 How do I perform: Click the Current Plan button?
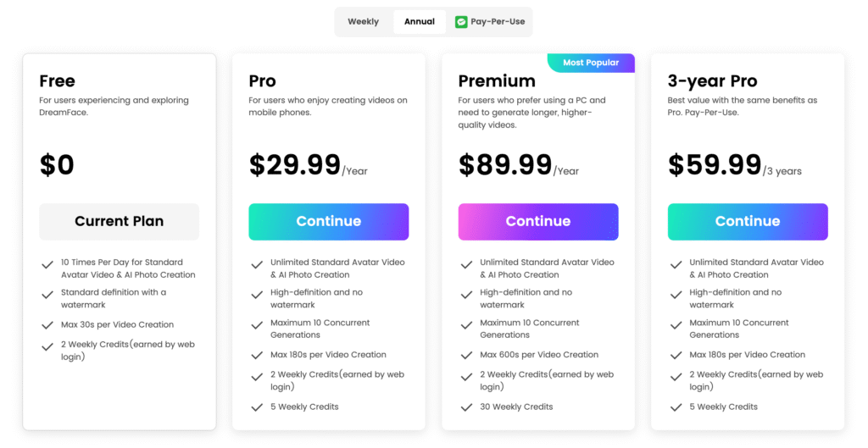119,222
